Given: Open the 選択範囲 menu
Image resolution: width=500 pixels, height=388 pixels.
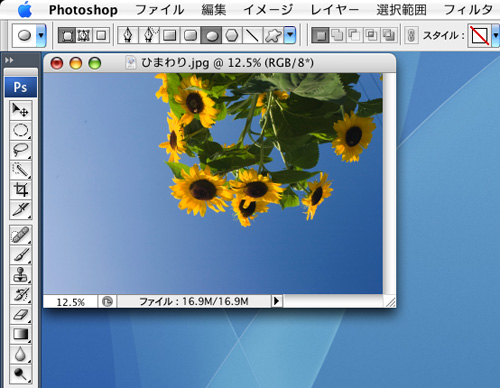Looking at the screenshot, I should [x=402, y=10].
